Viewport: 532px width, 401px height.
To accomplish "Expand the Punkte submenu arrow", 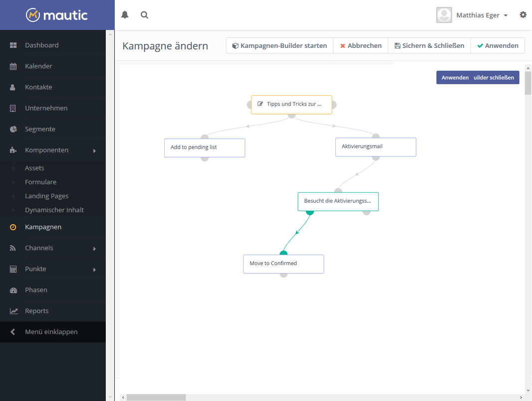I will [94, 270].
